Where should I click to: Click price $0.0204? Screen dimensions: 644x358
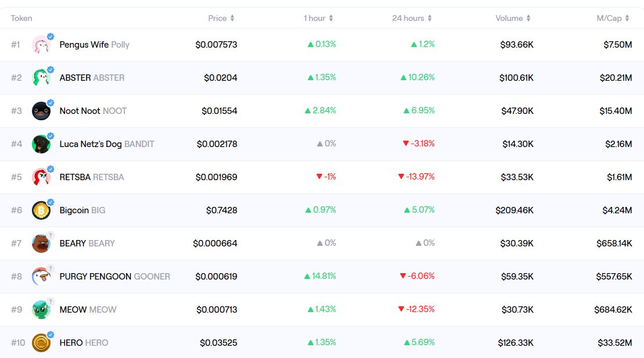tap(221, 78)
